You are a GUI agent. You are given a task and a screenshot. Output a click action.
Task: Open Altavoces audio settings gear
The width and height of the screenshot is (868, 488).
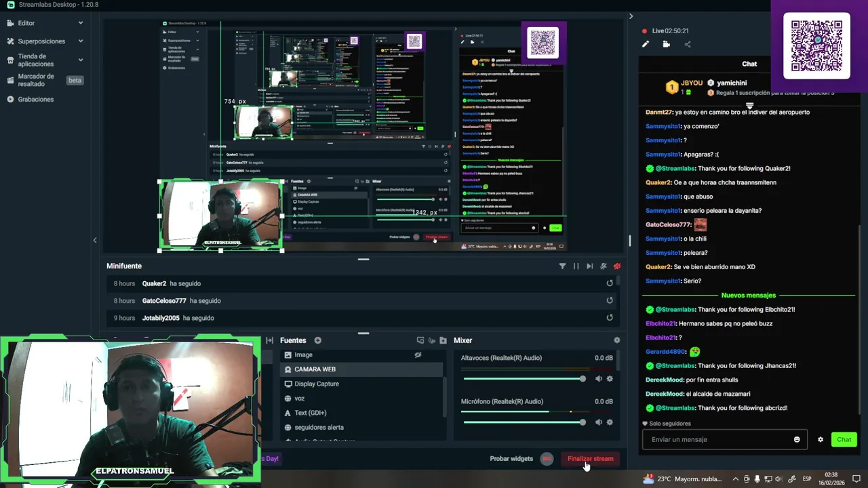(x=610, y=379)
